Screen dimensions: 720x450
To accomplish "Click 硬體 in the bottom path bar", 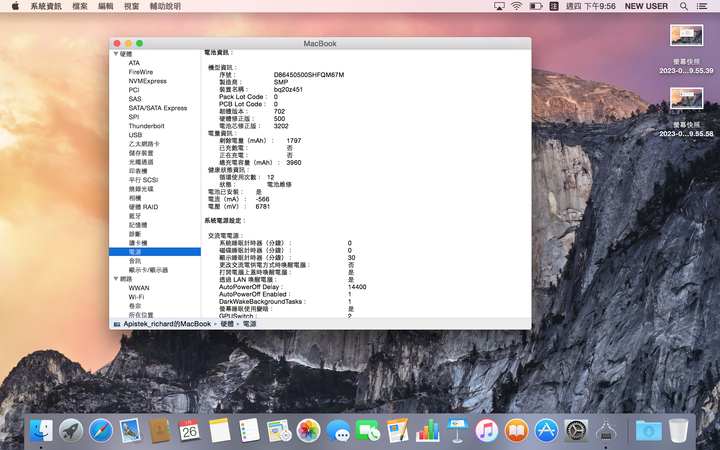I will click(227, 324).
